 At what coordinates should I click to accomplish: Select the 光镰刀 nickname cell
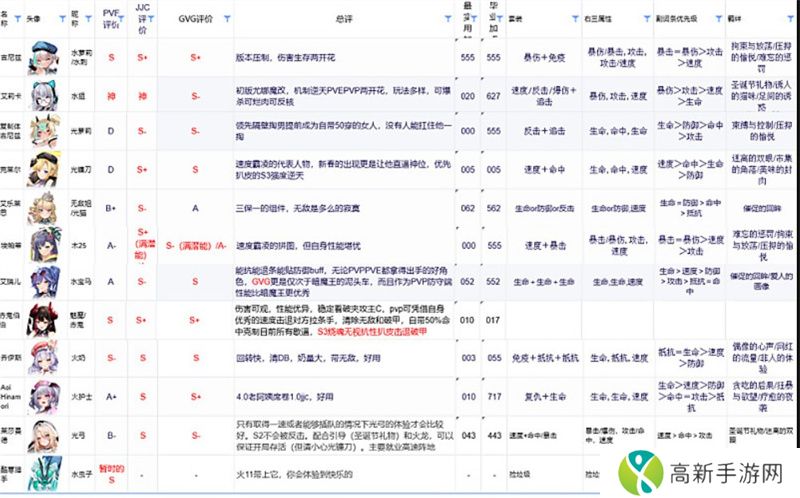(x=81, y=169)
